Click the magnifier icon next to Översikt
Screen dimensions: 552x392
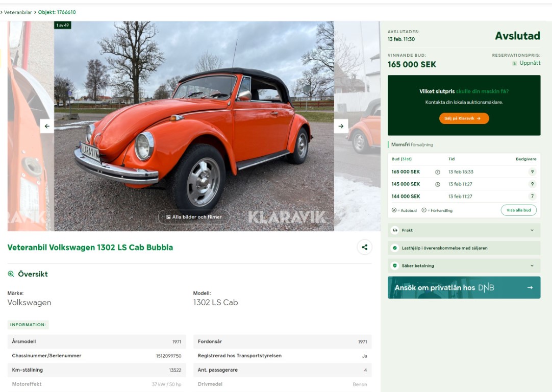click(11, 274)
